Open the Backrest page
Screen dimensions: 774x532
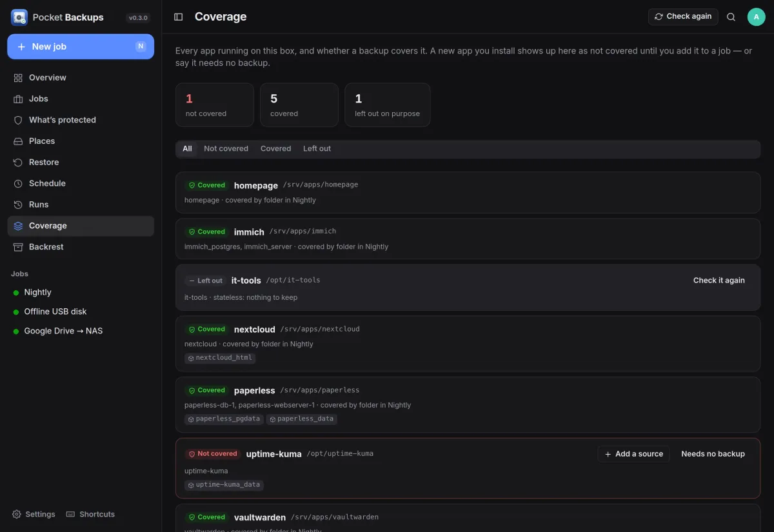(x=81, y=247)
